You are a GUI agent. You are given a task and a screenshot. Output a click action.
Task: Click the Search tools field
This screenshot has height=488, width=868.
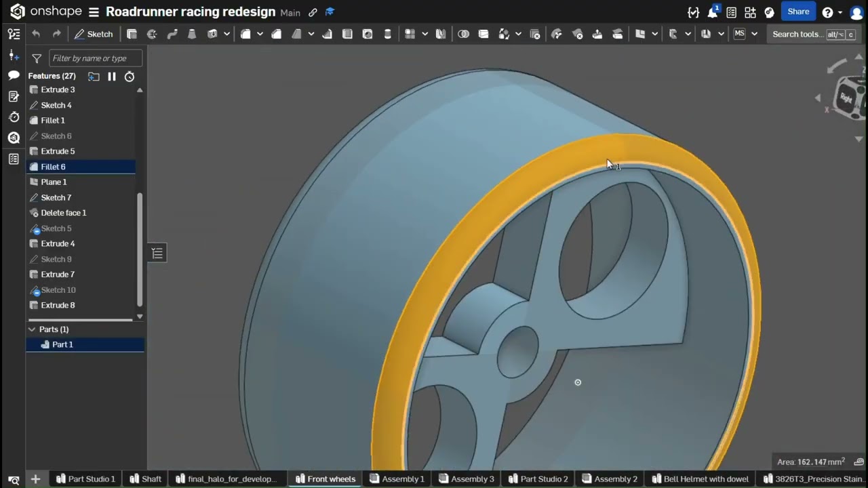pyautogui.click(x=814, y=34)
